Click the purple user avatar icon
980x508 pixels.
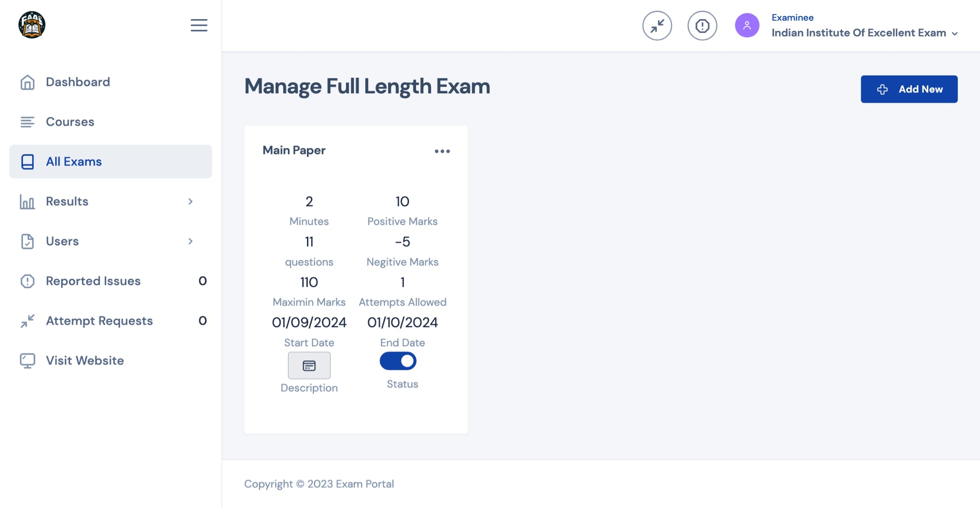[x=747, y=25]
